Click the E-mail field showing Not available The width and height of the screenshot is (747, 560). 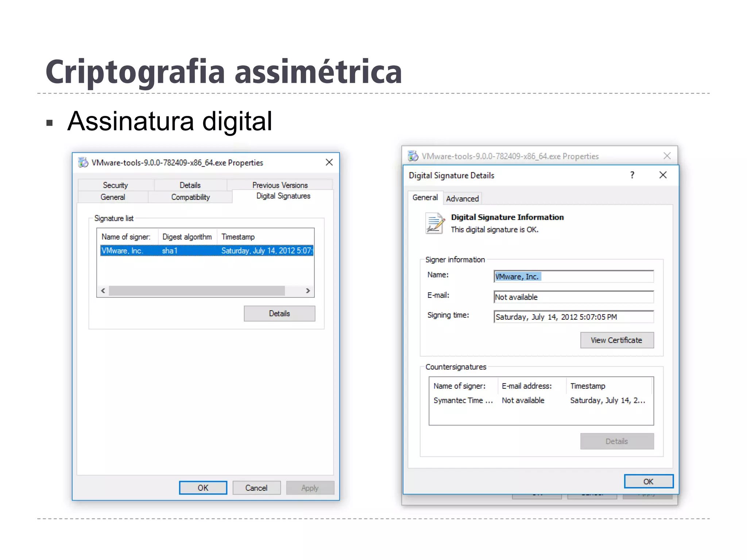coord(574,297)
